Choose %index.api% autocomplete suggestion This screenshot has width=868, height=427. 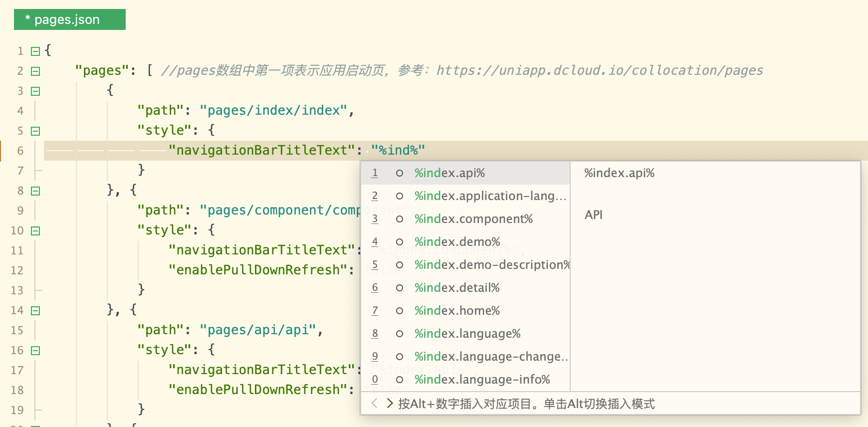465,173
